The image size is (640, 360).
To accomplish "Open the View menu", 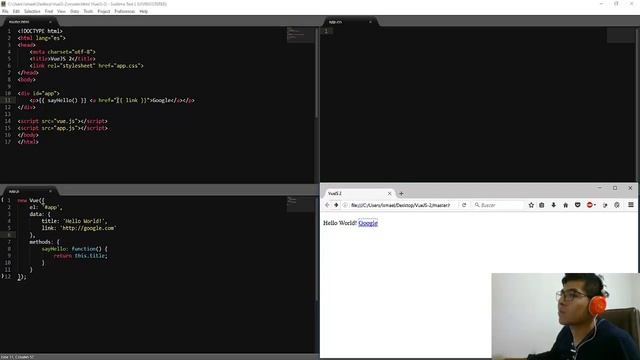I will (61, 11).
